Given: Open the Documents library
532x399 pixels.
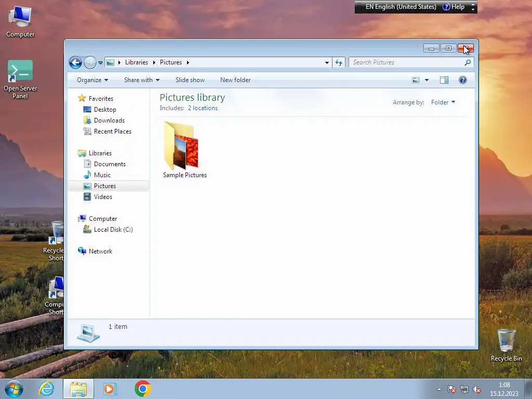Looking at the screenshot, I should pos(110,164).
